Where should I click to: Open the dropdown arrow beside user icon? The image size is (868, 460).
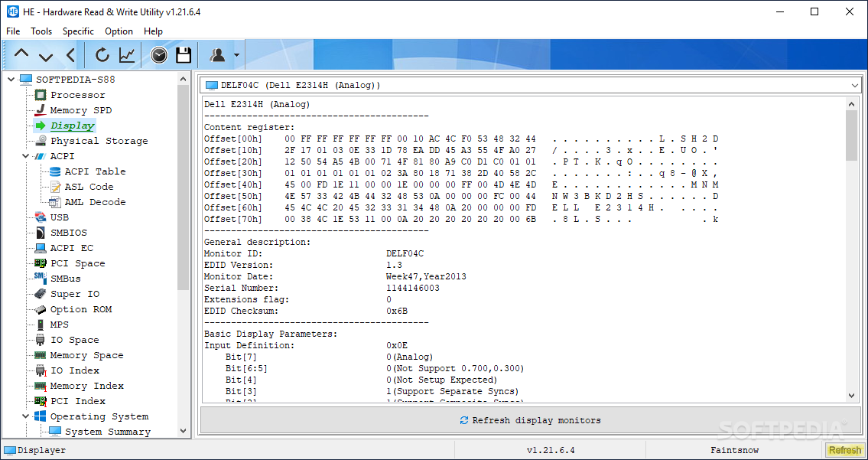pyautogui.click(x=236, y=55)
